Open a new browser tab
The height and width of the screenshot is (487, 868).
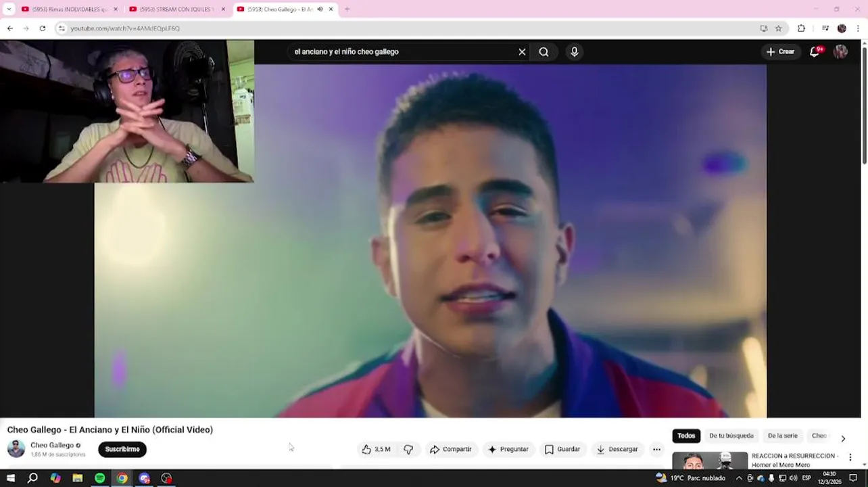347,9
